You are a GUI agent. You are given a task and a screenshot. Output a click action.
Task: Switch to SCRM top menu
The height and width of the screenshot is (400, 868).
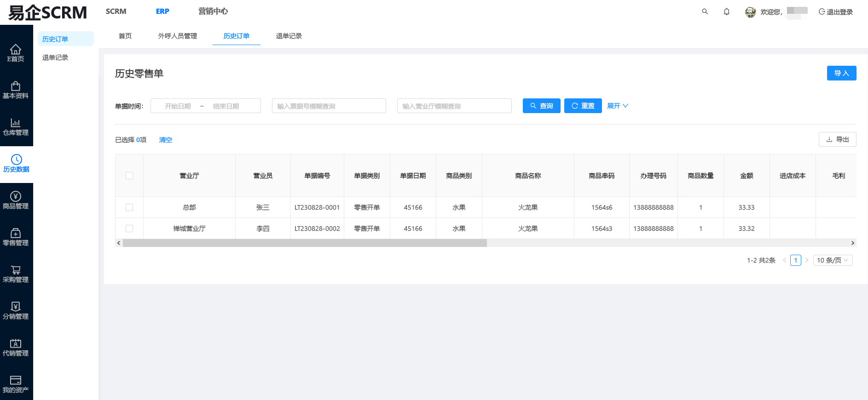(x=116, y=11)
